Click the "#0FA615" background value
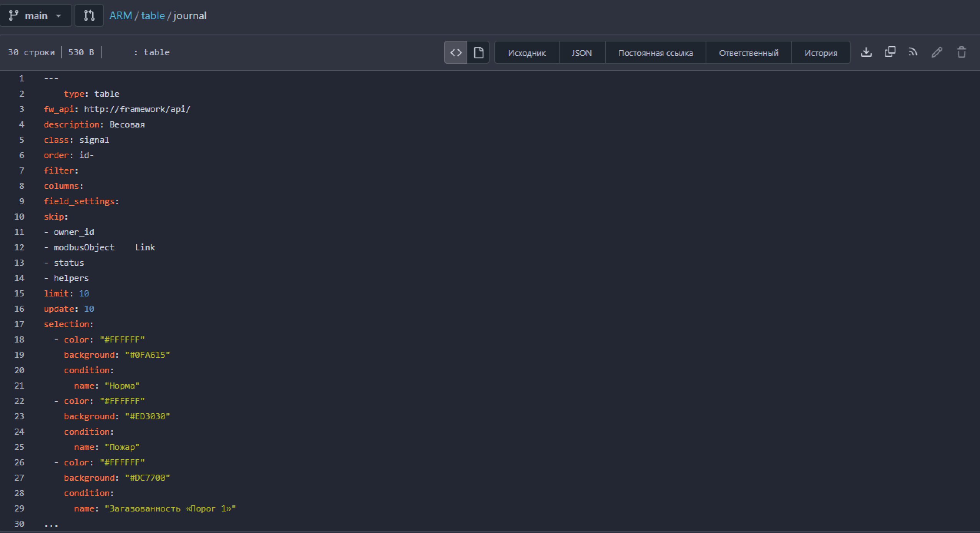The height and width of the screenshot is (533, 980). [x=148, y=355]
